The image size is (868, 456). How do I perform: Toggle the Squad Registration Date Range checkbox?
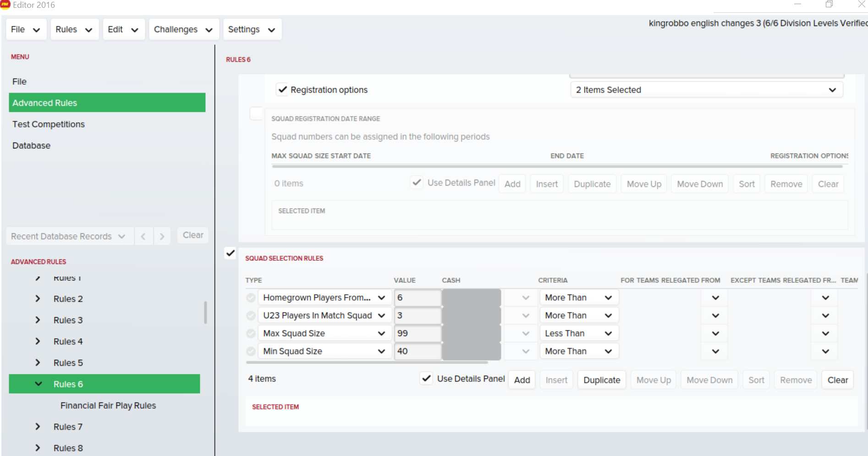pos(256,114)
